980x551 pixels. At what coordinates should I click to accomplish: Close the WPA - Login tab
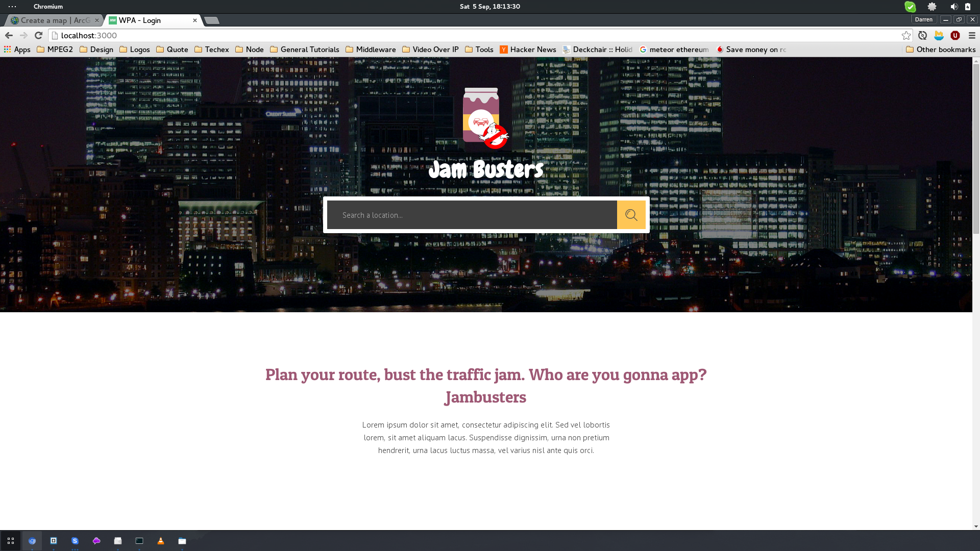click(x=194, y=20)
